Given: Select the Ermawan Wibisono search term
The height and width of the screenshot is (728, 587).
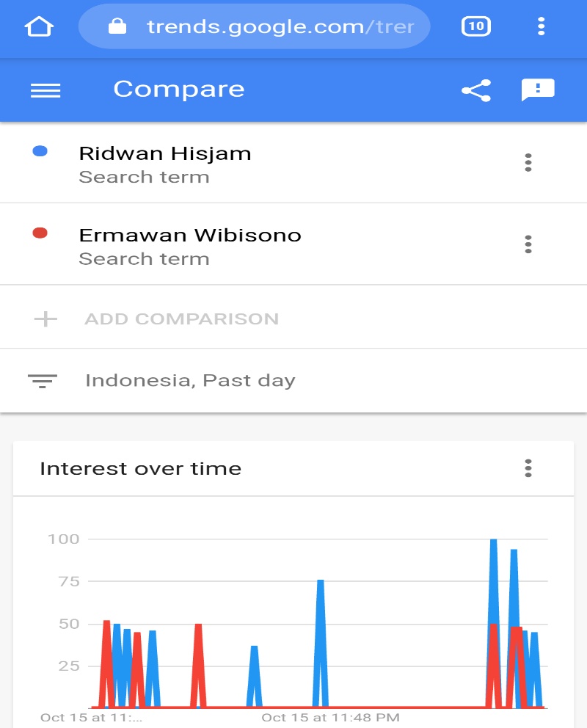Looking at the screenshot, I should [x=189, y=236].
